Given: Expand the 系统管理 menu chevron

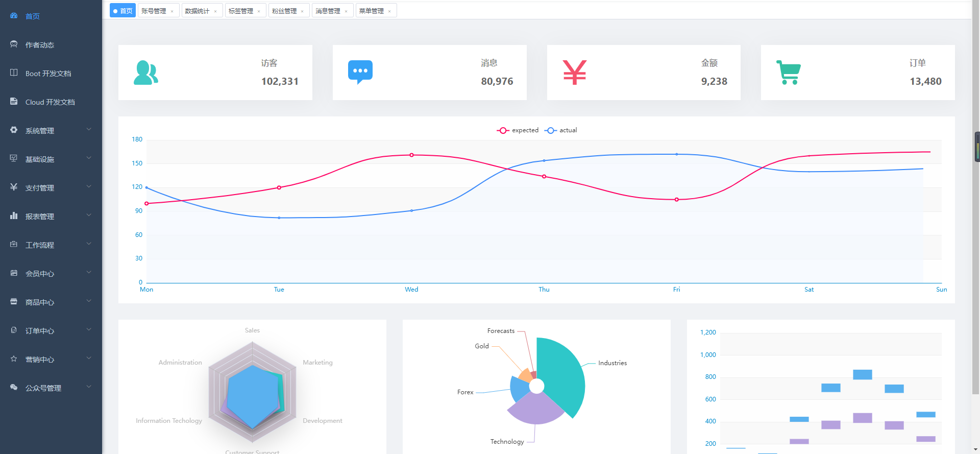Looking at the screenshot, I should point(89,129).
